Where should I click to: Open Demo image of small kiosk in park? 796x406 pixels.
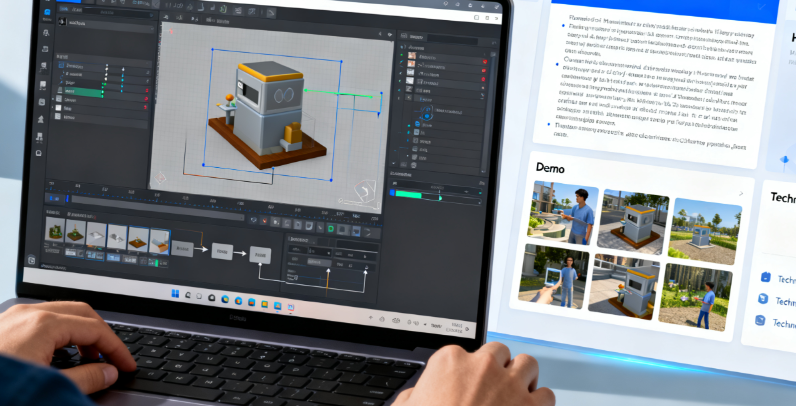coord(705,231)
